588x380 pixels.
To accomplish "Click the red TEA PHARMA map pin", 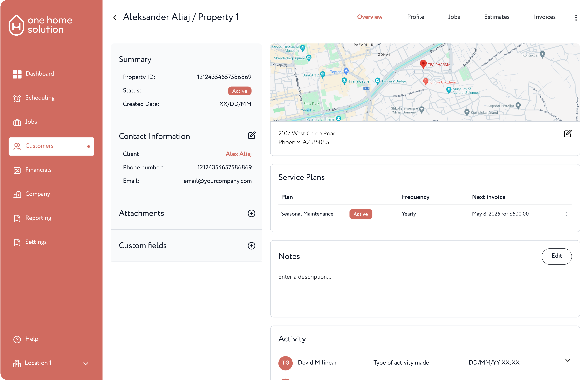I will pyautogui.click(x=423, y=64).
